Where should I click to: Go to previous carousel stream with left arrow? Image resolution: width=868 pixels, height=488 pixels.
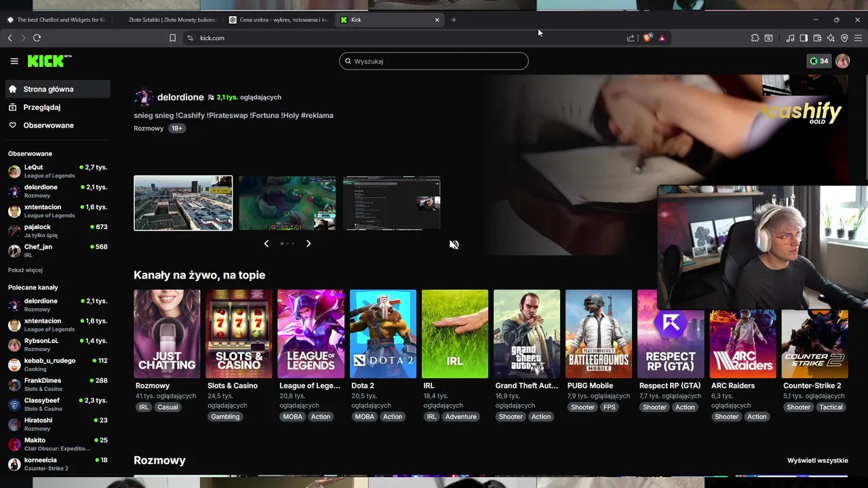266,243
